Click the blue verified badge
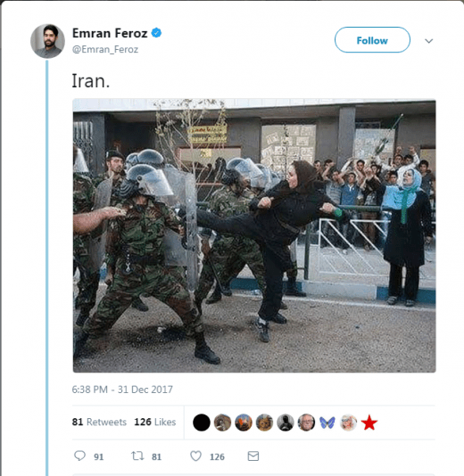 point(156,33)
